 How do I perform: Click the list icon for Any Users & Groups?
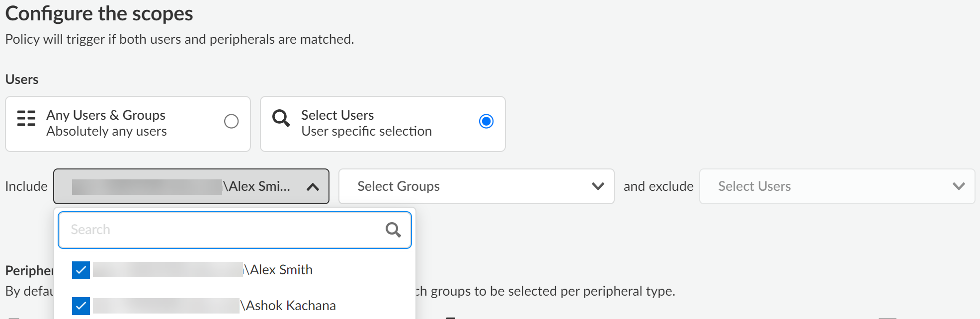click(x=26, y=119)
